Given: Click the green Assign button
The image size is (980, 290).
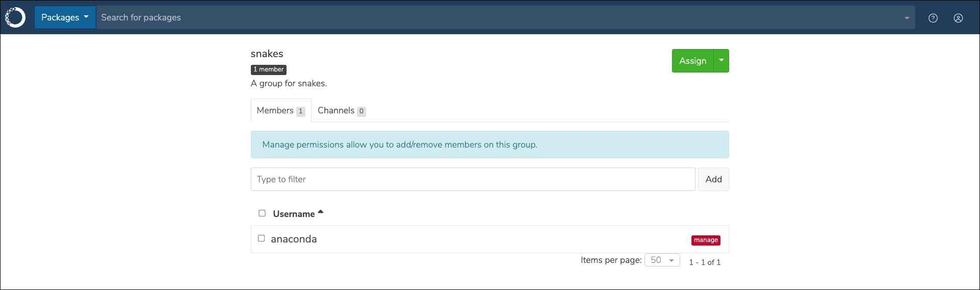Looking at the screenshot, I should 692,61.
